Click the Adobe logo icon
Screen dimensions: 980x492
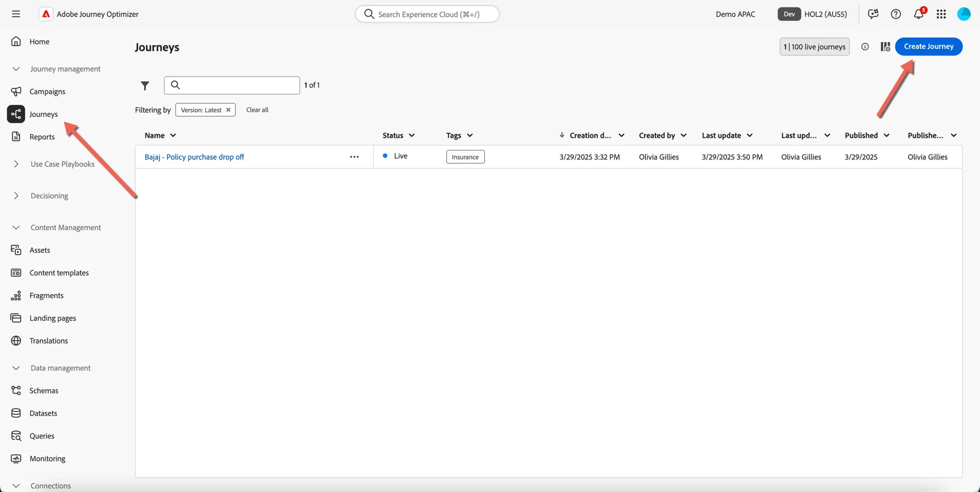click(46, 14)
